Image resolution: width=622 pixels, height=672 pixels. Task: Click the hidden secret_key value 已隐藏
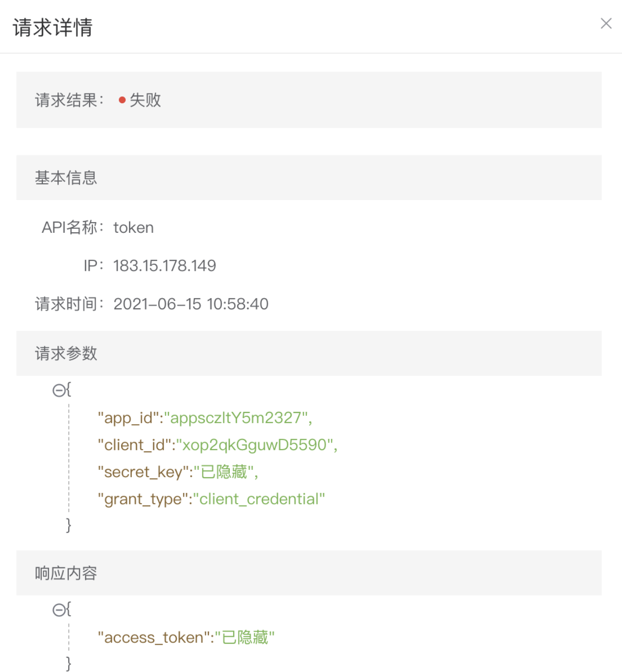(x=227, y=472)
